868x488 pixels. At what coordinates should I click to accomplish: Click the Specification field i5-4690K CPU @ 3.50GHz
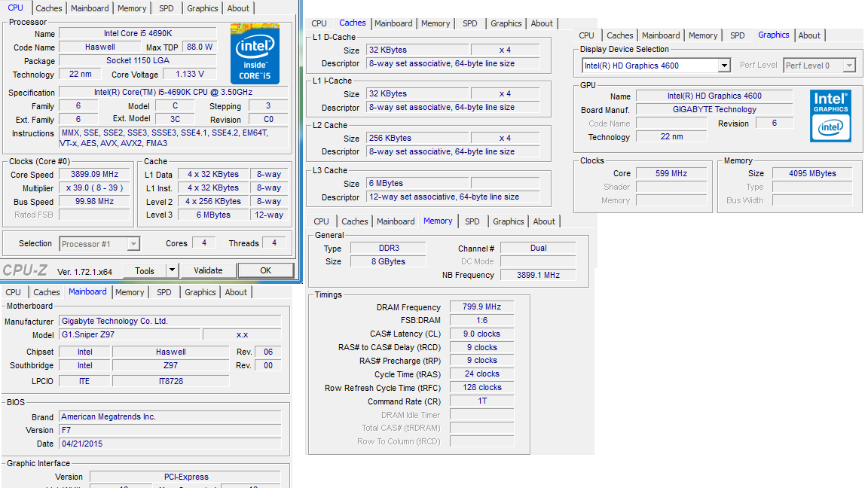click(173, 92)
